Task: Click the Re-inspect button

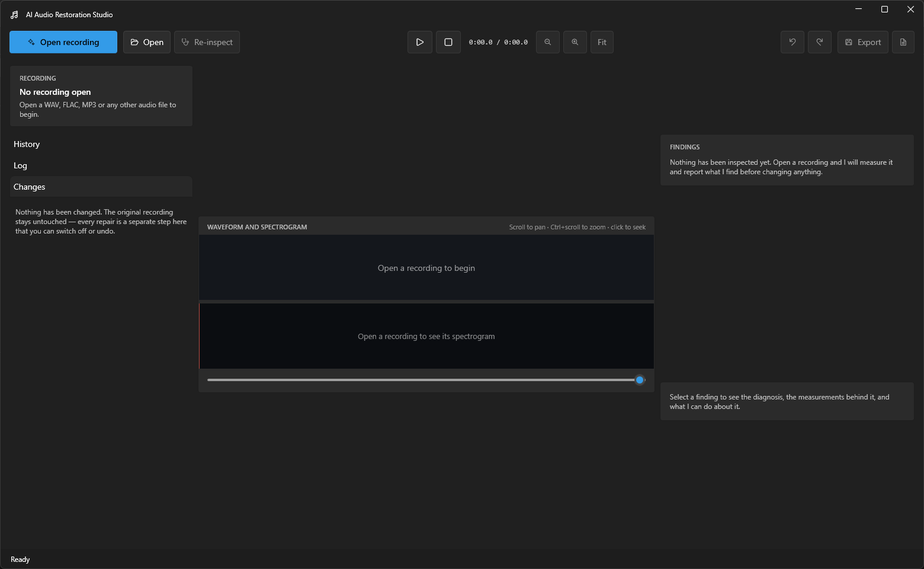Action: coord(207,42)
